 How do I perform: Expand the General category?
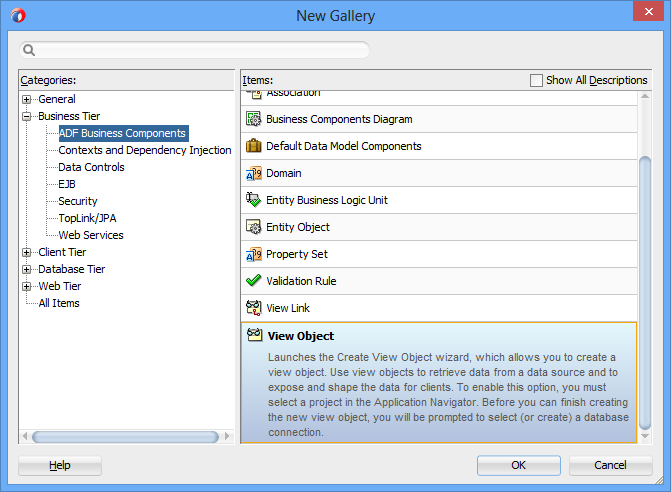pyautogui.click(x=27, y=99)
